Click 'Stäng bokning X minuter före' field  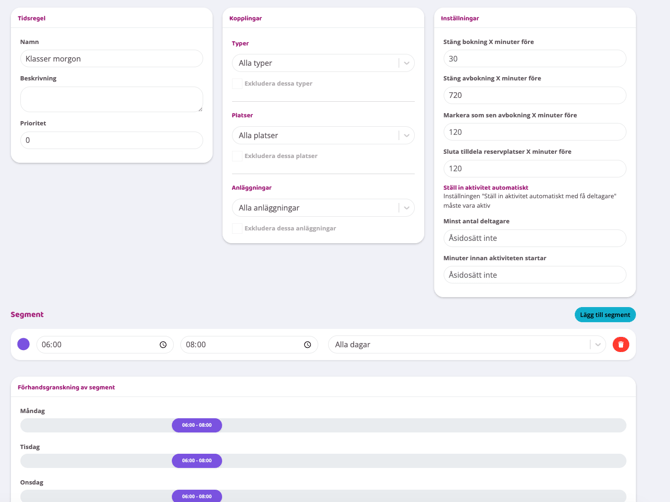pyautogui.click(x=534, y=59)
